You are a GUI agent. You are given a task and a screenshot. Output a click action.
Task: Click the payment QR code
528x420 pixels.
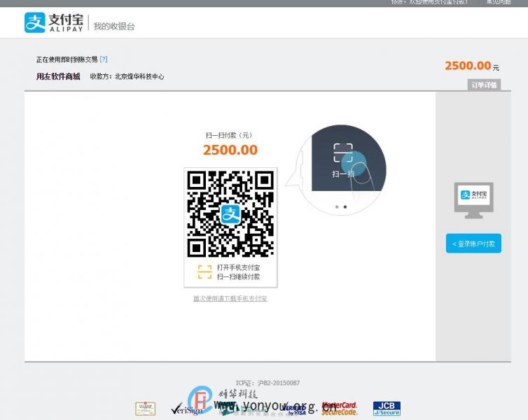[x=230, y=213]
